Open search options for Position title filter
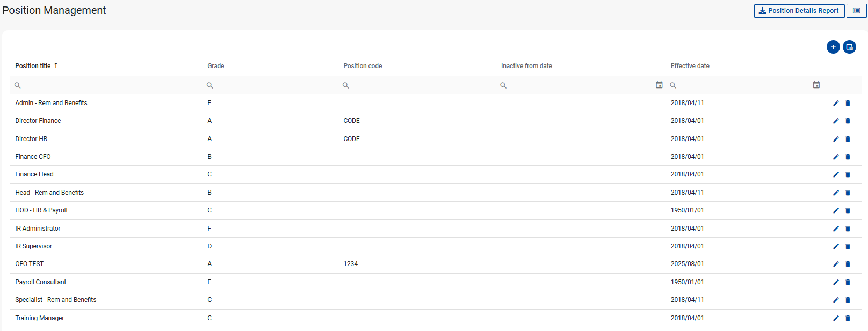 17,85
